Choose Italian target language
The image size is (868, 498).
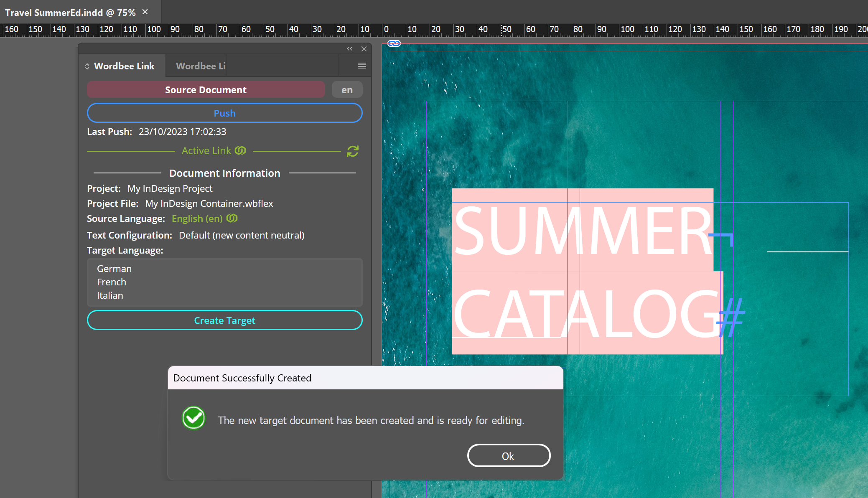[110, 295]
